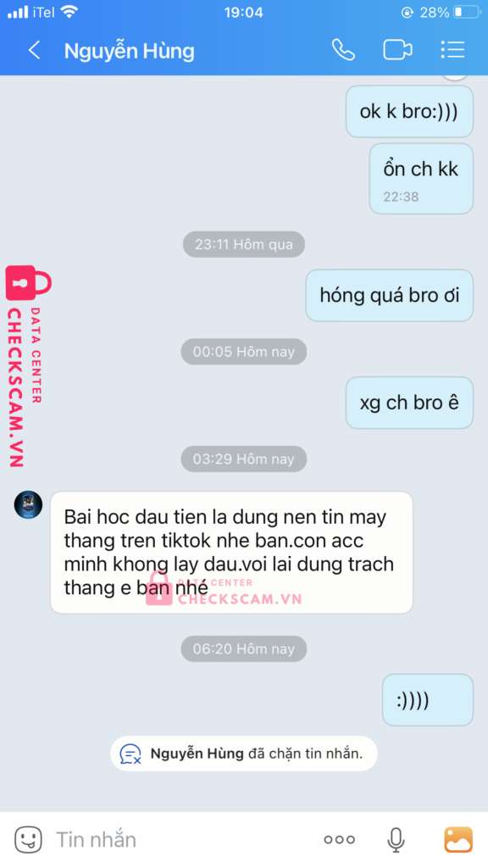
Task: Start a video call from the header
Action: (x=397, y=50)
